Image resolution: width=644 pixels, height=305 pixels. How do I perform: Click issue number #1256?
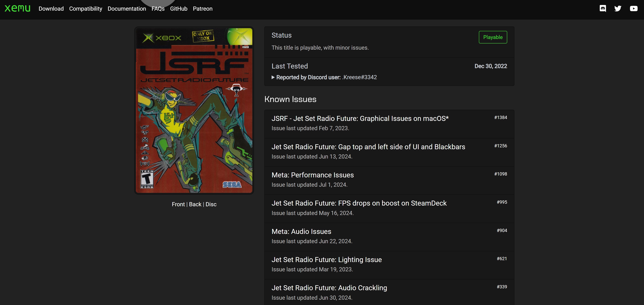click(501, 146)
